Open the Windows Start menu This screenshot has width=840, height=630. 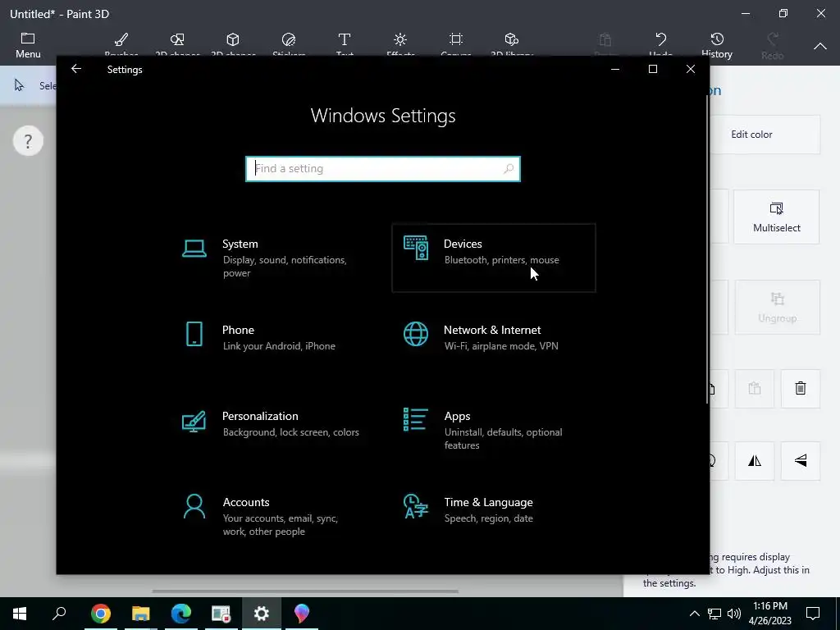tap(20, 614)
